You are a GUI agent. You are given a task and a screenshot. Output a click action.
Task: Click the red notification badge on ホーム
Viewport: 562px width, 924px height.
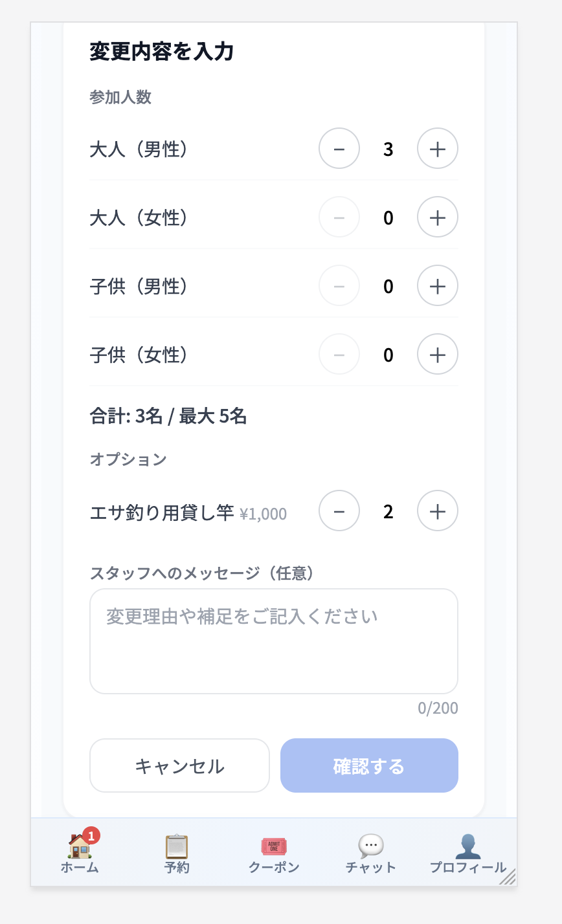coord(91,835)
